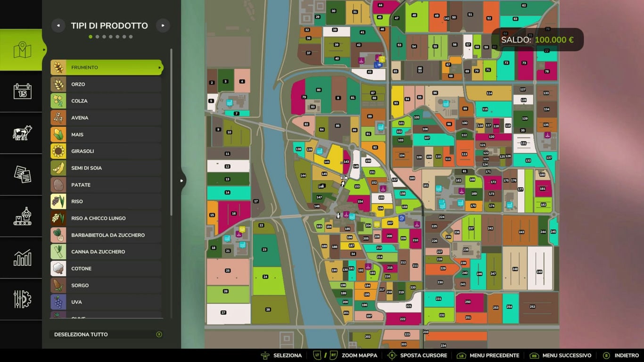Toggle the Mais crop filter
The image size is (644, 362).
107,134
